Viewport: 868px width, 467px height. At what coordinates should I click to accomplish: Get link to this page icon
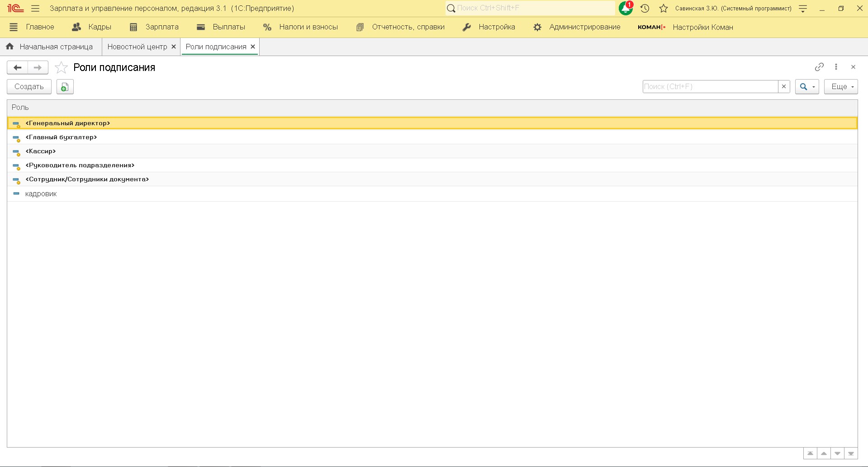(819, 67)
